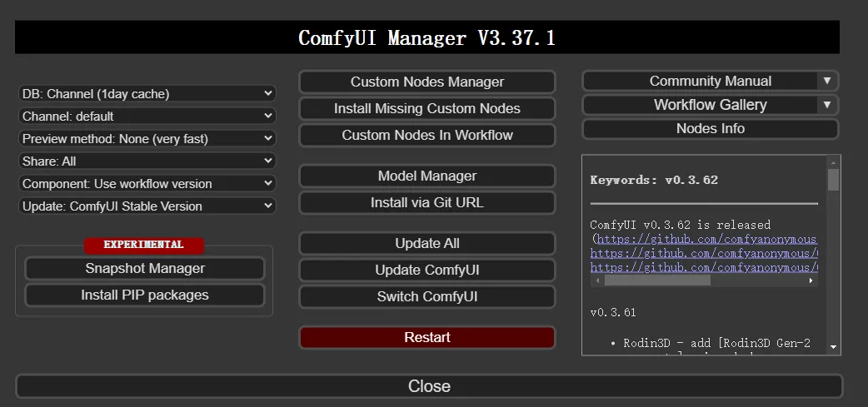
Task: Open Custom Nodes In Workflow
Action: pos(427,135)
